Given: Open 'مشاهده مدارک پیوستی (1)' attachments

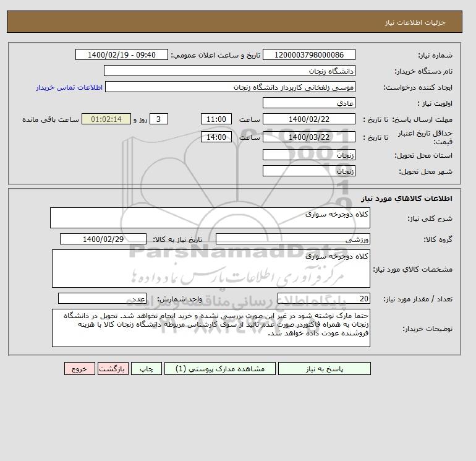Looking at the screenshot, I should (x=220, y=369).
